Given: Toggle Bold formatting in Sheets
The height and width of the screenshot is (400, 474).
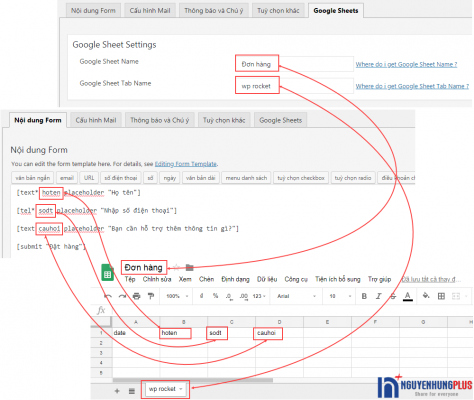Looking at the screenshot, I should point(364,296).
